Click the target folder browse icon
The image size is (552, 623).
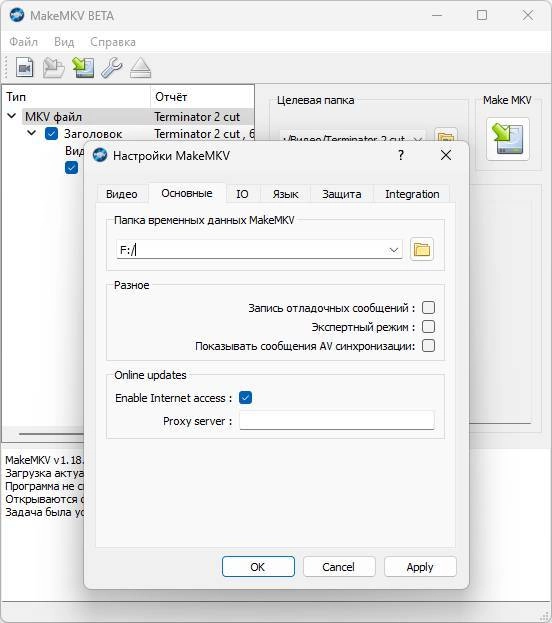(445, 136)
